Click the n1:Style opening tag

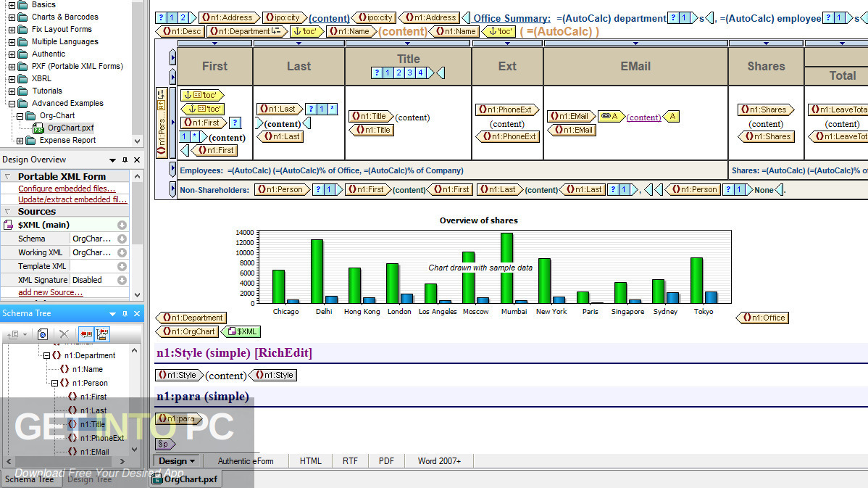180,375
